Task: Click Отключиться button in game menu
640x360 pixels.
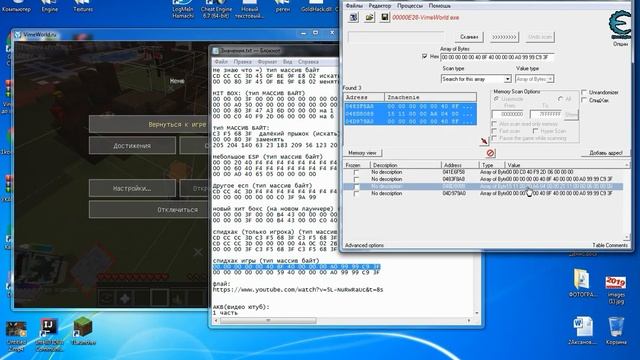Action: [148, 209]
